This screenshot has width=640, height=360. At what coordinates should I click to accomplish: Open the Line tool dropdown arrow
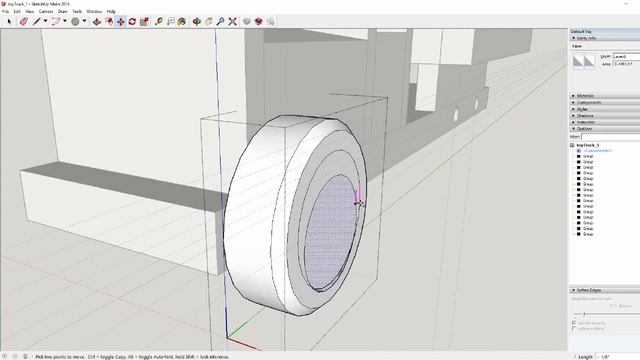(45, 21)
